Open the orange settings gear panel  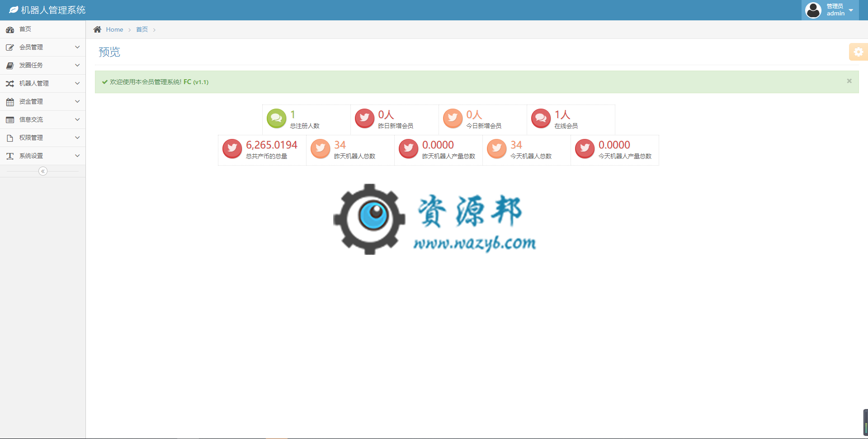coord(858,52)
